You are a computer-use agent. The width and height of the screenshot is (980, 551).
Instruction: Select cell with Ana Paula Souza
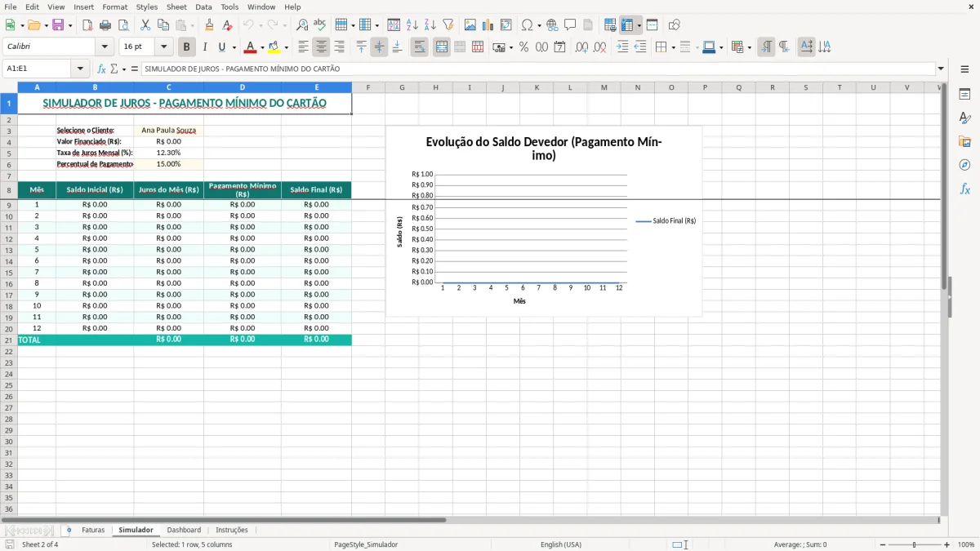click(x=168, y=130)
